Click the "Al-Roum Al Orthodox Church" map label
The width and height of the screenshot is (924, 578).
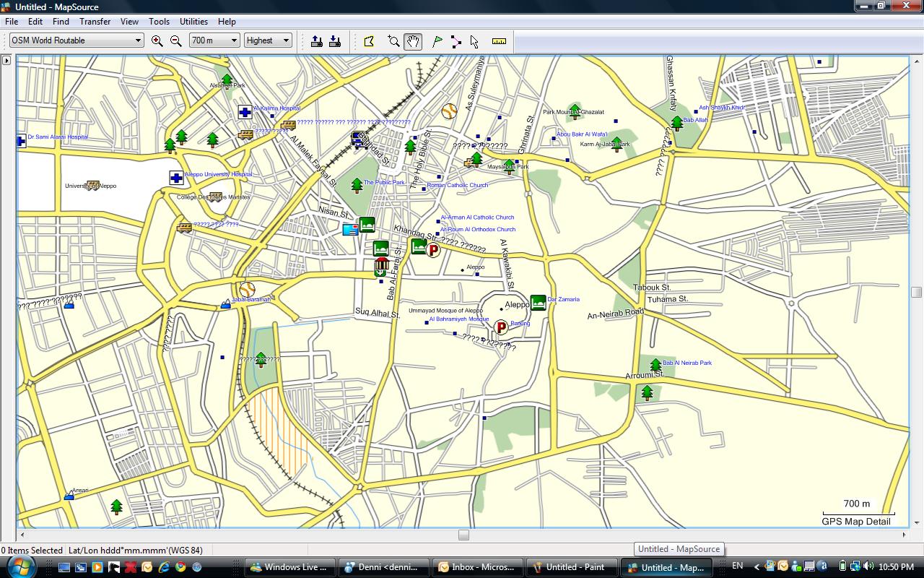point(478,229)
